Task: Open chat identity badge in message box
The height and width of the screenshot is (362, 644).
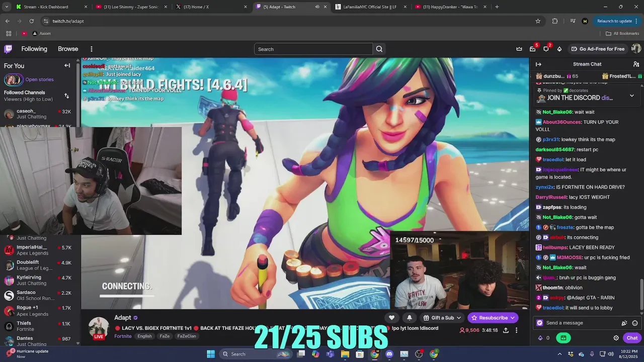Action: (x=540, y=323)
